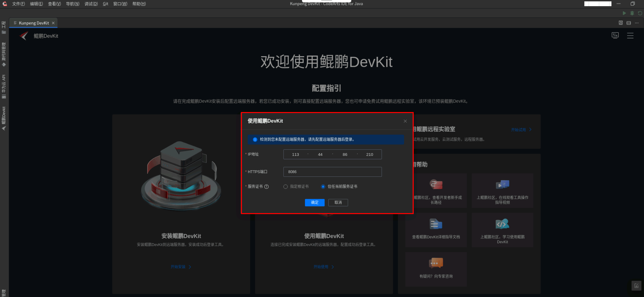The height and width of the screenshot is (297, 644).
Task: Click the 安装鲲鹏DevKit card title
Action: 181,236
